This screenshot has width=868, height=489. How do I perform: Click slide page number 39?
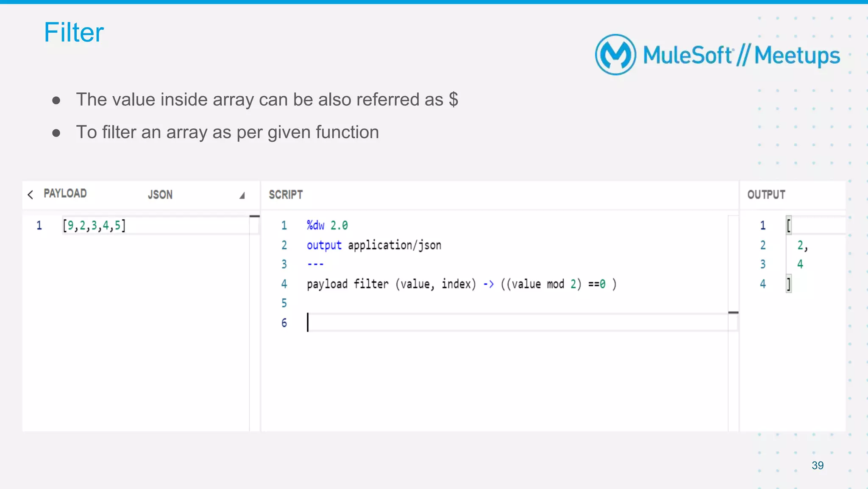point(818,465)
